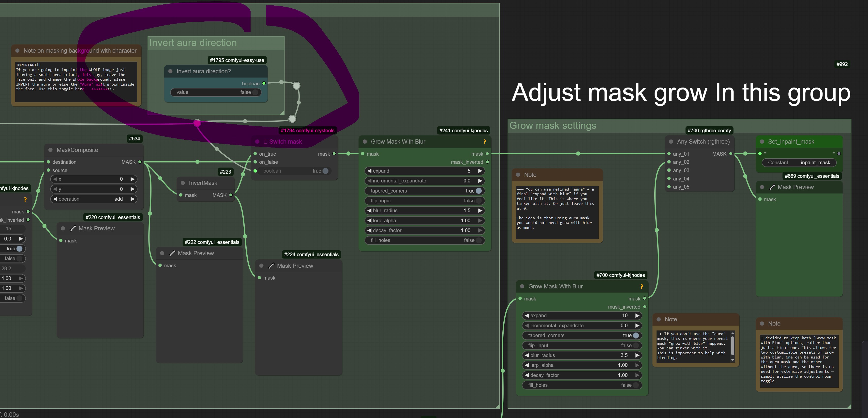Screen dimensions: 868x418
Task: Toggle fill_holes on node #241
Action: coord(425,240)
